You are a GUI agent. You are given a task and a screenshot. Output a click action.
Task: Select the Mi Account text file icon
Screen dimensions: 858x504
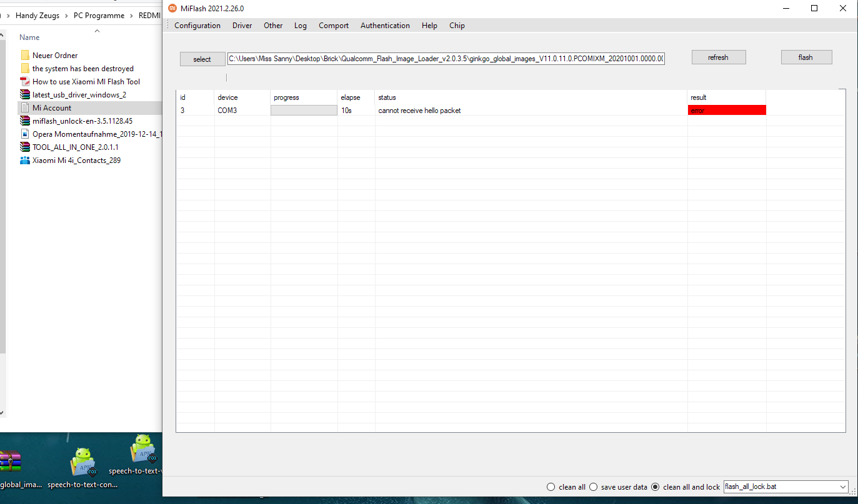[25, 108]
